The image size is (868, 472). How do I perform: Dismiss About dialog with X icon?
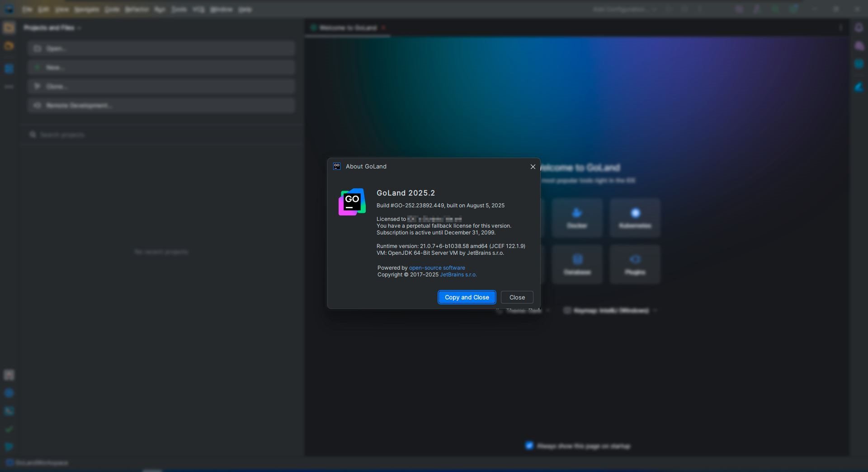[x=533, y=167]
